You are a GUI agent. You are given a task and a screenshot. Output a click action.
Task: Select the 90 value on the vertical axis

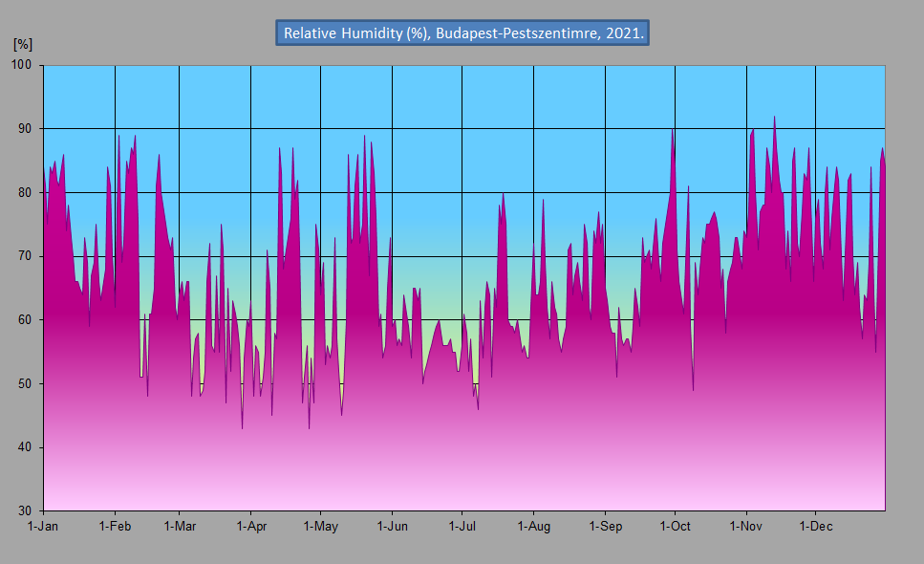[25, 129]
